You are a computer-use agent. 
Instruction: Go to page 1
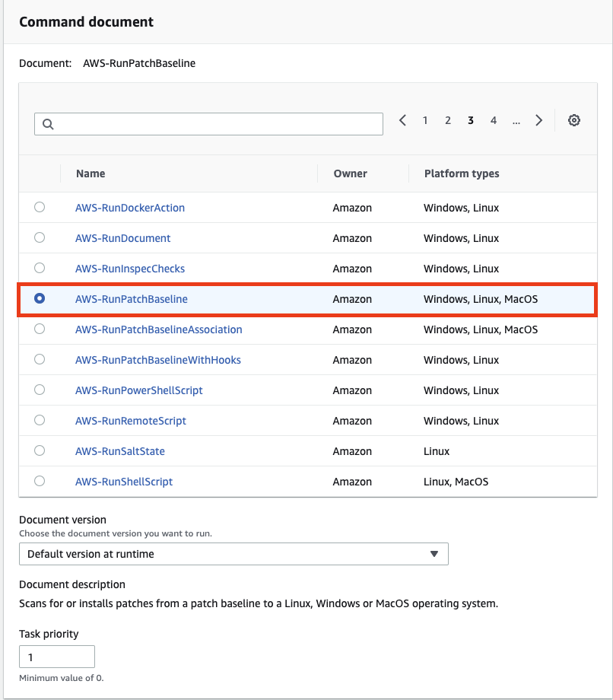point(425,120)
